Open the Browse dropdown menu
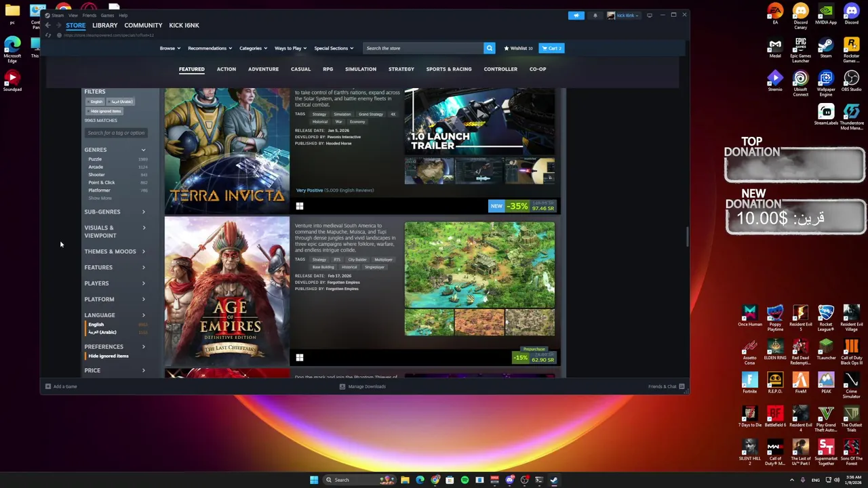868x488 pixels. (x=170, y=48)
